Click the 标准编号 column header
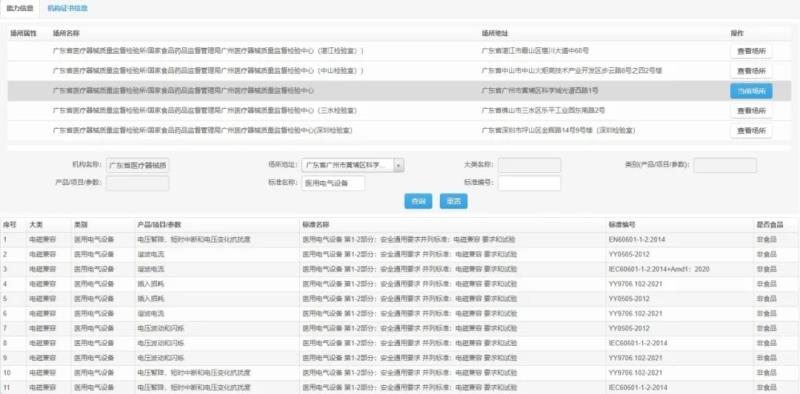800x394 pixels. [x=621, y=225]
